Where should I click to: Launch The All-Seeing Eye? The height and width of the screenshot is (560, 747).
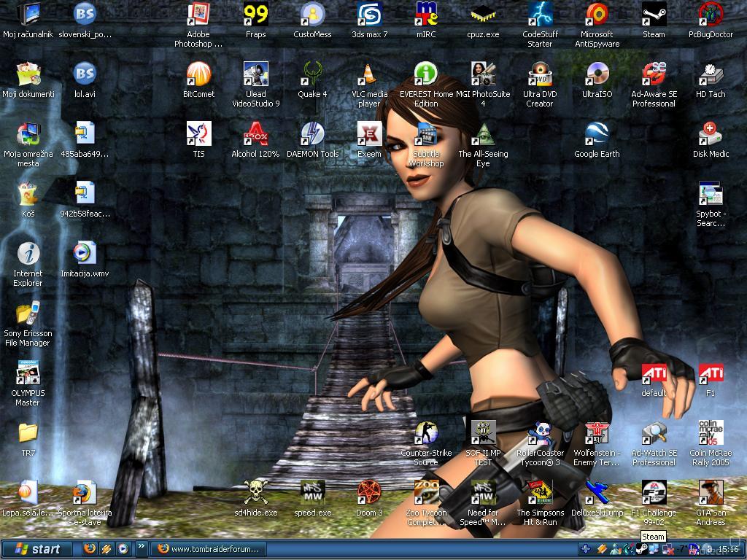pos(483,144)
